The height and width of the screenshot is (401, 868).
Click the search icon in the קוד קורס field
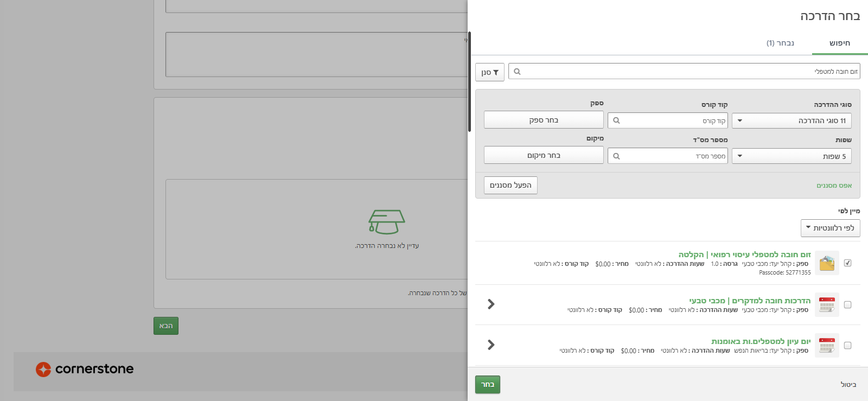pyautogui.click(x=616, y=120)
